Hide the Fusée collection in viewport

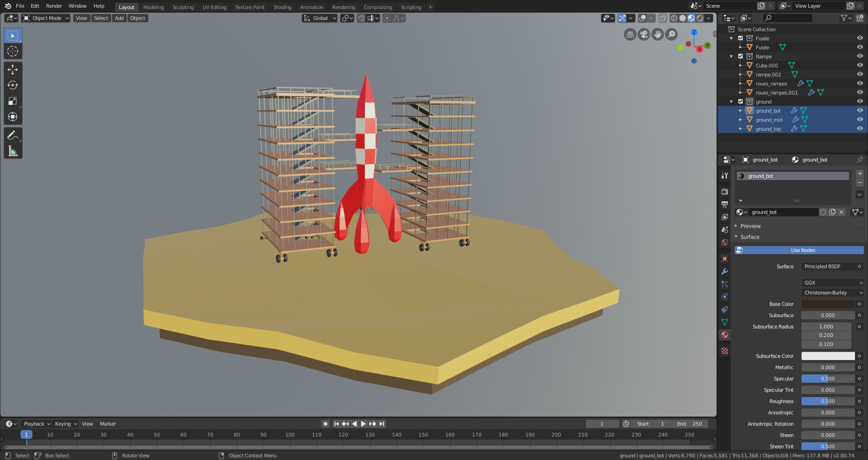tap(860, 38)
